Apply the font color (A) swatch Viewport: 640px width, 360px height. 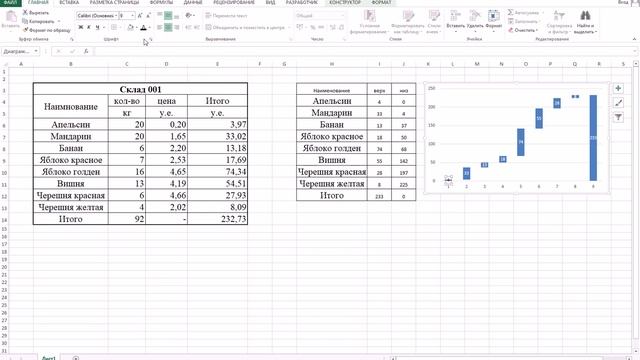click(x=143, y=27)
